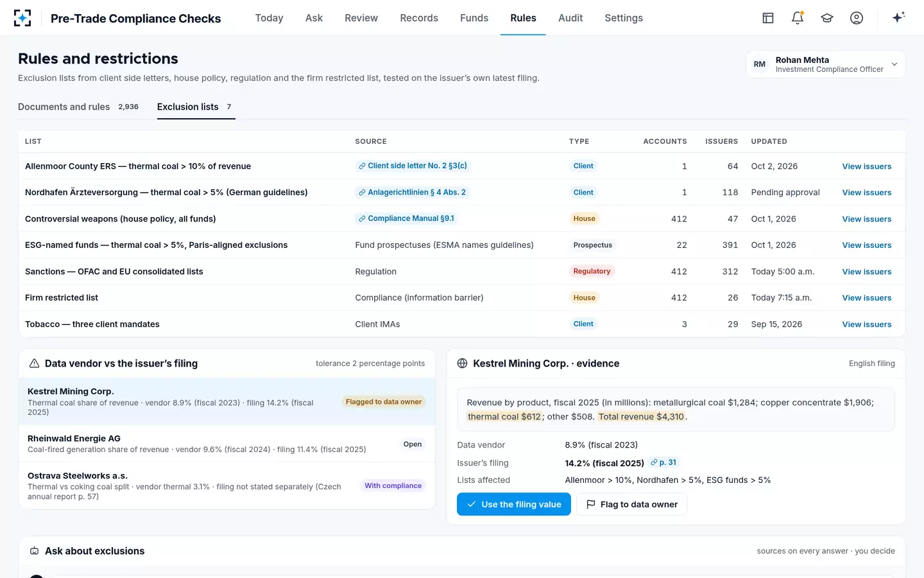Open the Records tab
Viewport: 924px width, 578px height.
(419, 18)
